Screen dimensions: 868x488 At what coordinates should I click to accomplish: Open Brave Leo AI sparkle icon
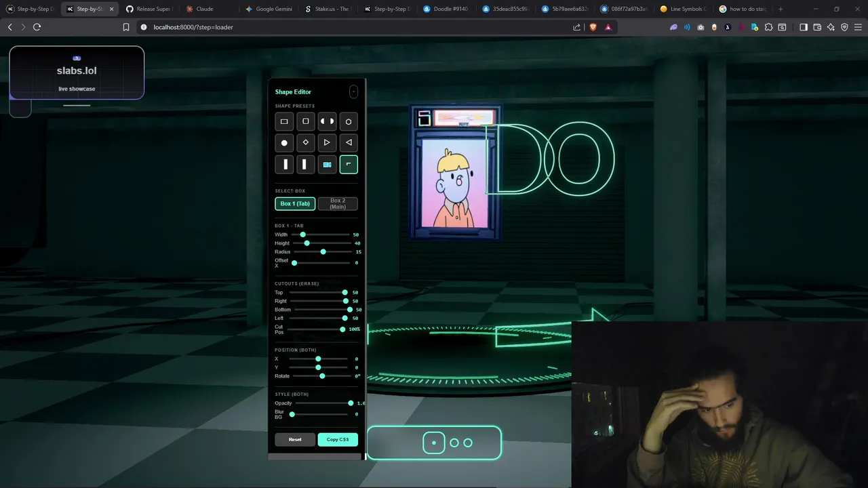click(x=831, y=27)
